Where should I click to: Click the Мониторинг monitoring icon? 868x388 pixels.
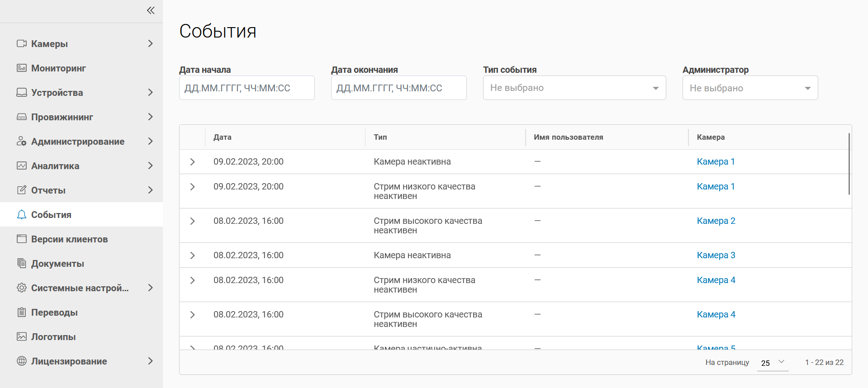[x=22, y=68]
